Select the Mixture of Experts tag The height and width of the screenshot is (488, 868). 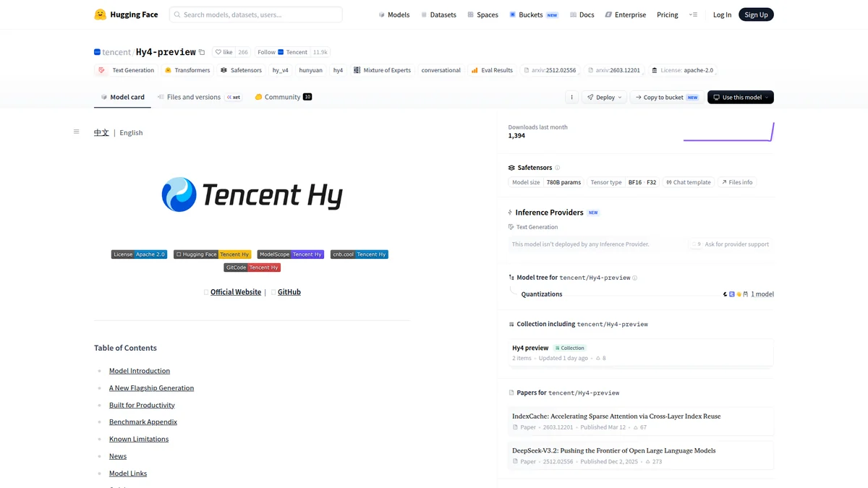382,70
